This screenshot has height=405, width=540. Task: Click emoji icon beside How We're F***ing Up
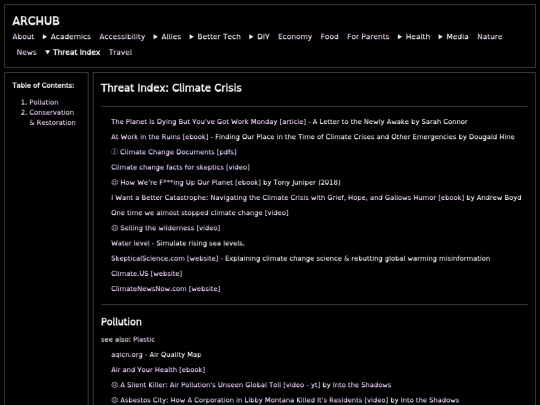[x=115, y=183]
